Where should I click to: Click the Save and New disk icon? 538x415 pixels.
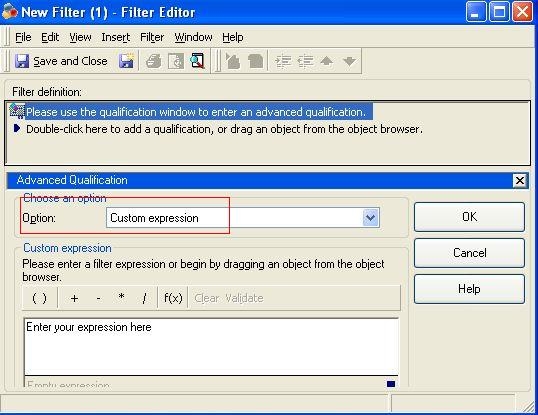tap(126, 61)
